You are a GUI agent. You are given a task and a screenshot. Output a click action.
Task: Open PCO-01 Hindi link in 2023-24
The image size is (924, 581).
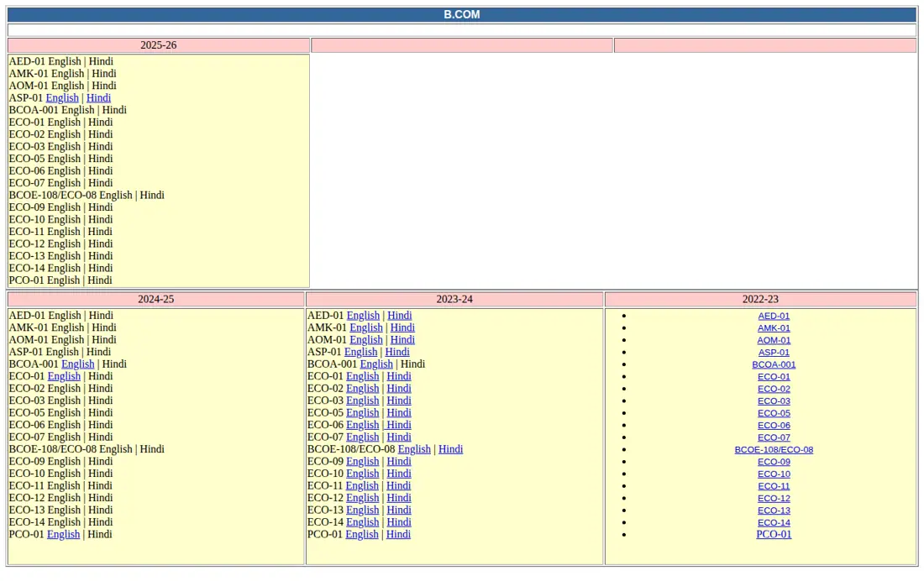point(398,535)
